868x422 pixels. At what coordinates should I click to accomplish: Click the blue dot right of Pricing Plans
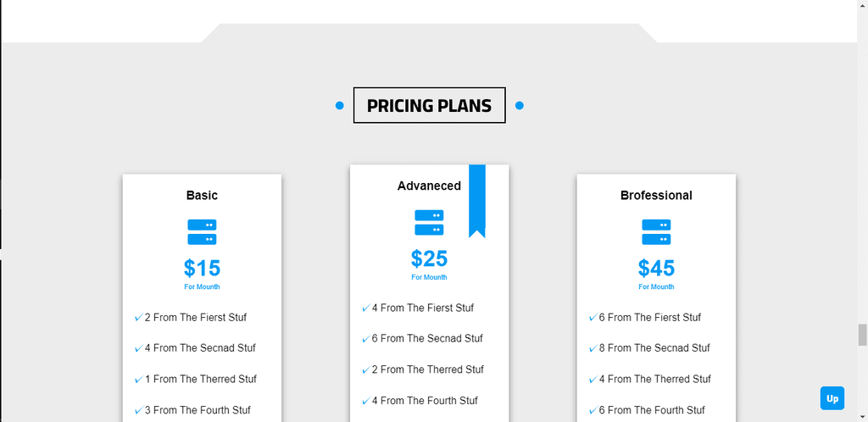coord(520,106)
